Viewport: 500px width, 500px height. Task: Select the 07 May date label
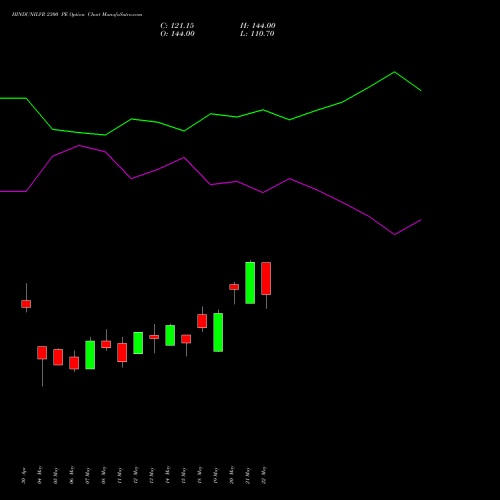pos(88,475)
